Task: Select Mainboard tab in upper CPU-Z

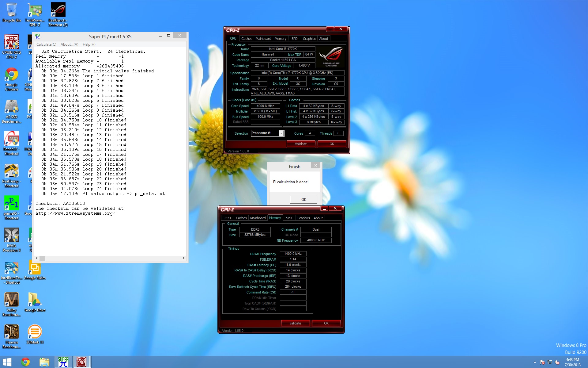Action: (263, 39)
